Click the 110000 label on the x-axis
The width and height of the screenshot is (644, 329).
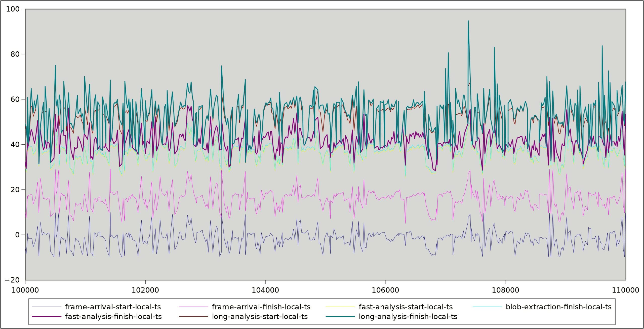coord(625,290)
